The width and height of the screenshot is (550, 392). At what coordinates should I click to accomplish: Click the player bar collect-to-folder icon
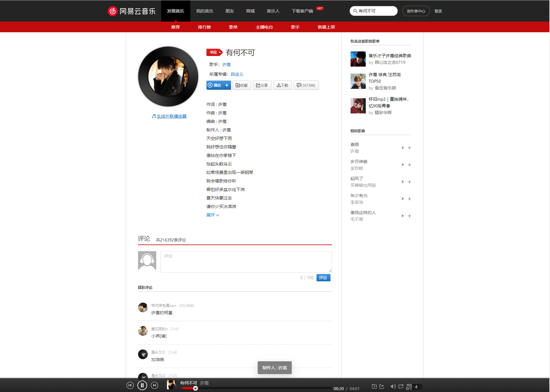pyautogui.click(x=374, y=387)
